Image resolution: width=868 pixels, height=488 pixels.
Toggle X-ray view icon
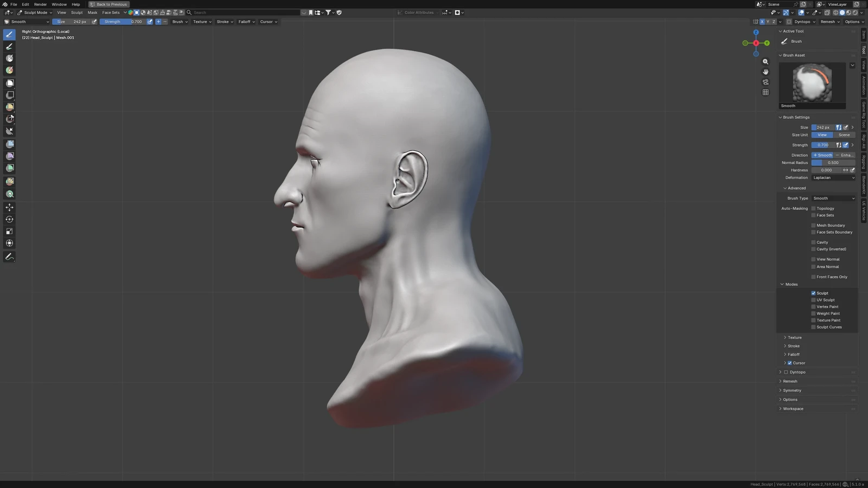pos(827,12)
